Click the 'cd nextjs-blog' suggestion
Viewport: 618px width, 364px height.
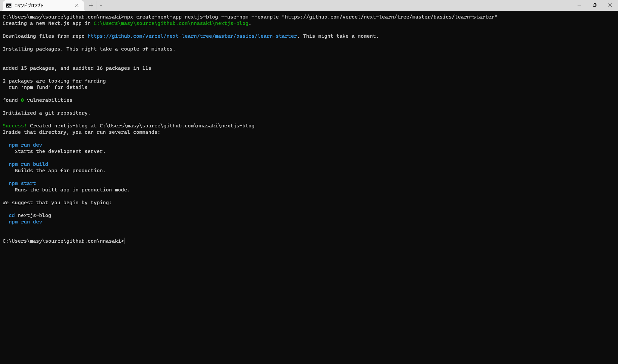[30, 215]
